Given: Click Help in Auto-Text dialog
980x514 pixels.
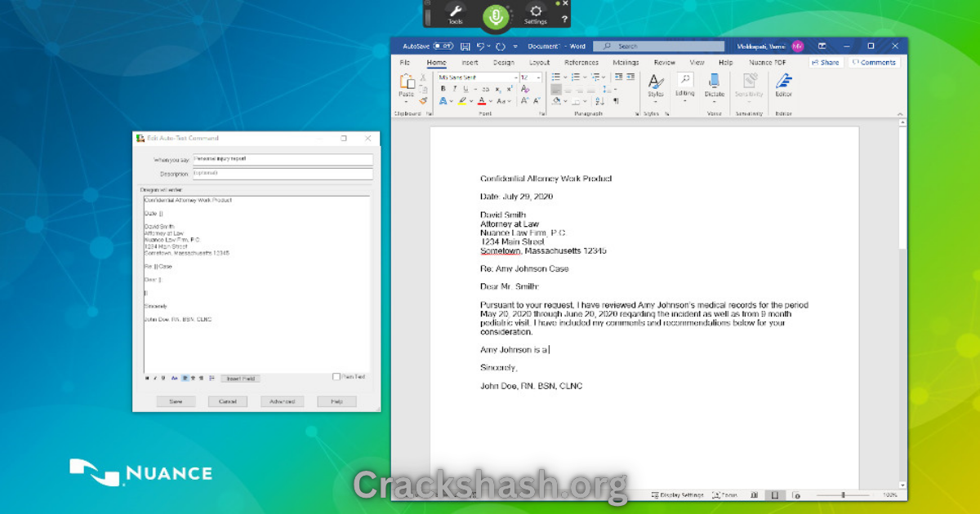Looking at the screenshot, I should pos(336,401).
